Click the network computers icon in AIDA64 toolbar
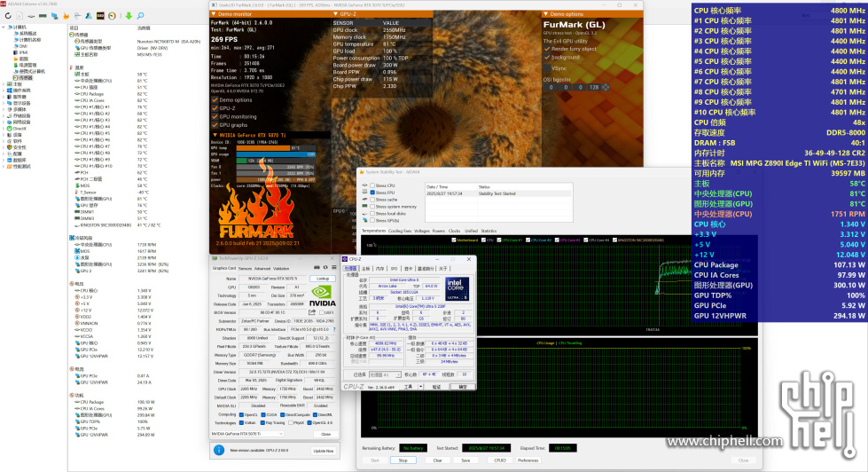The image size is (868, 472). 54,15
